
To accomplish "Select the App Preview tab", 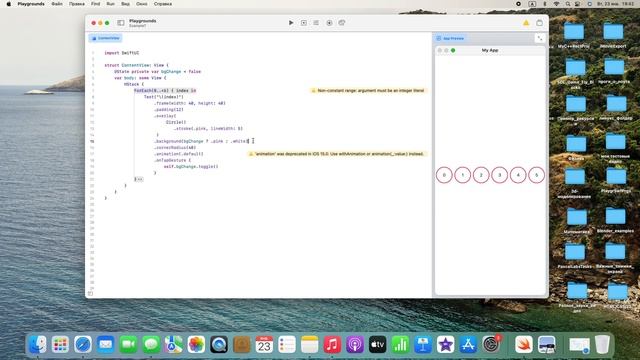I will point(450,38).
